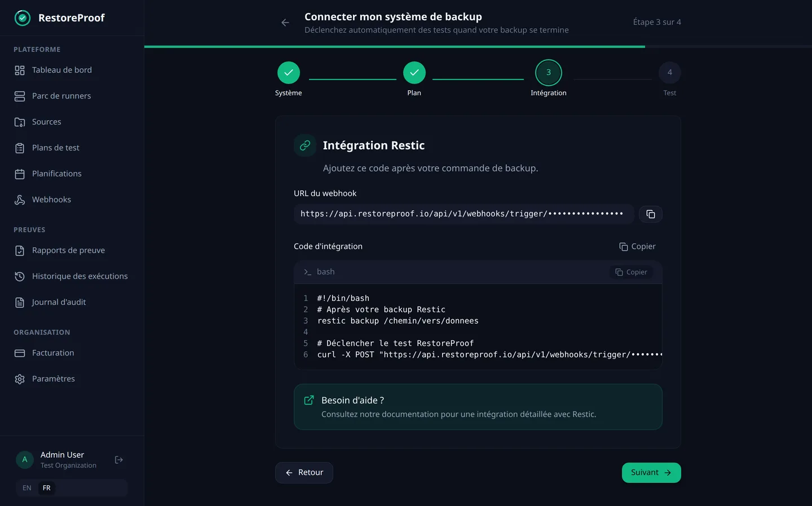Click the Parc de runners server icon

click(x=20, y=96)
